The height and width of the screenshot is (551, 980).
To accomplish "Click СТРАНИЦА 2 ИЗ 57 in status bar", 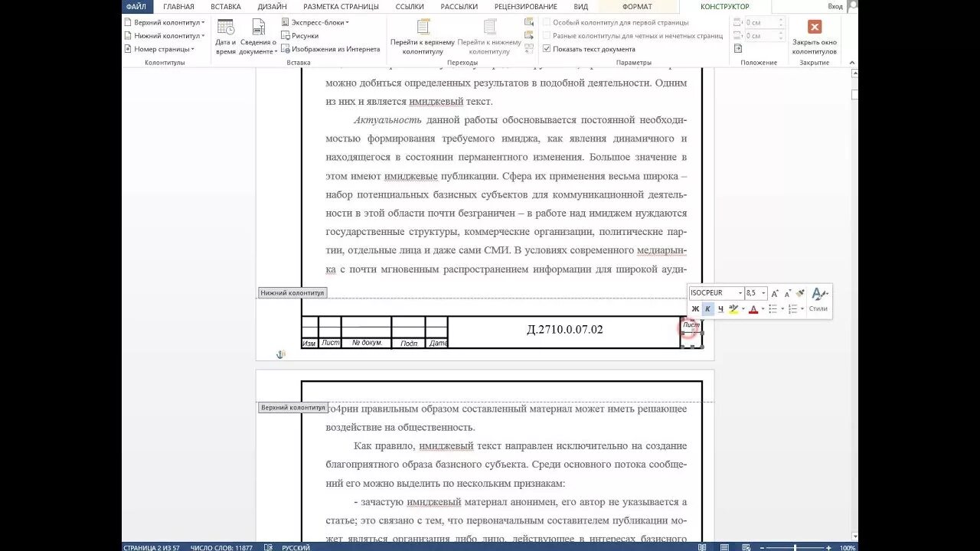I will click(x=152, y=547).
